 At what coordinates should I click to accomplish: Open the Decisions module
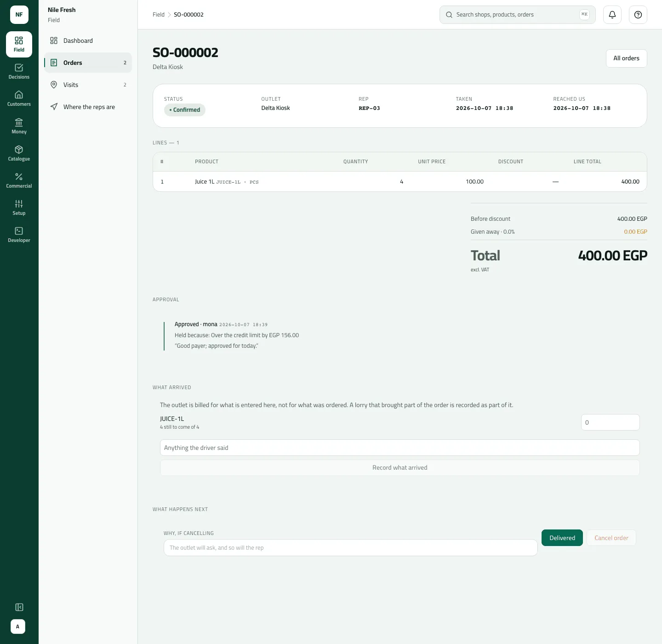[19, 71]
